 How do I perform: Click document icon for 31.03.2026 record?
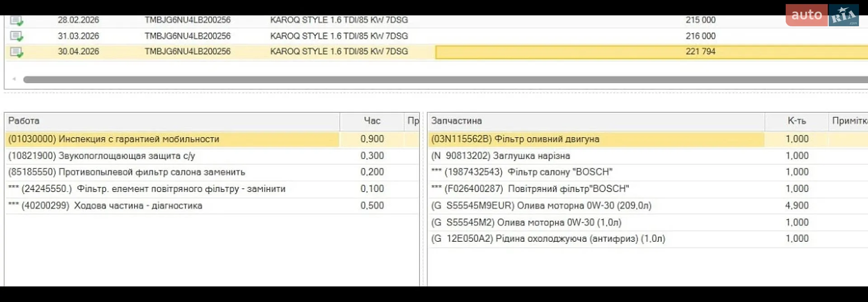pos(17,36)
